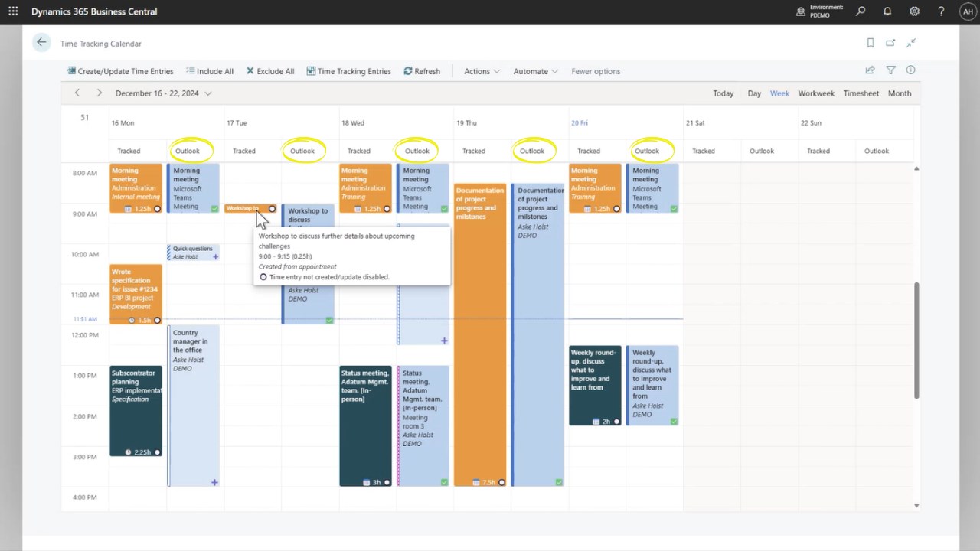Open the settings gear
This screenshot has width=980, height=551.
coord(914,11)
